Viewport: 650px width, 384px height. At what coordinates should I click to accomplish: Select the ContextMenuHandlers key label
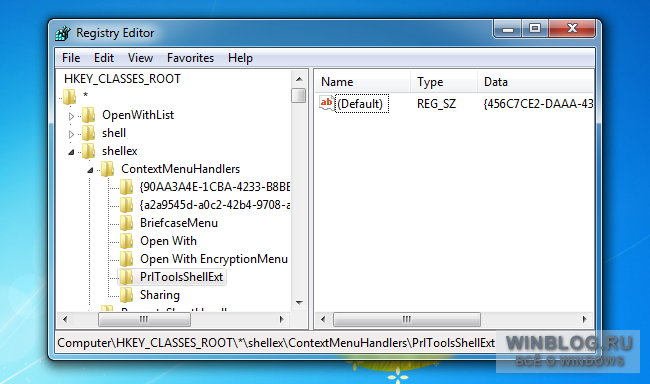[x=180, y=169]
